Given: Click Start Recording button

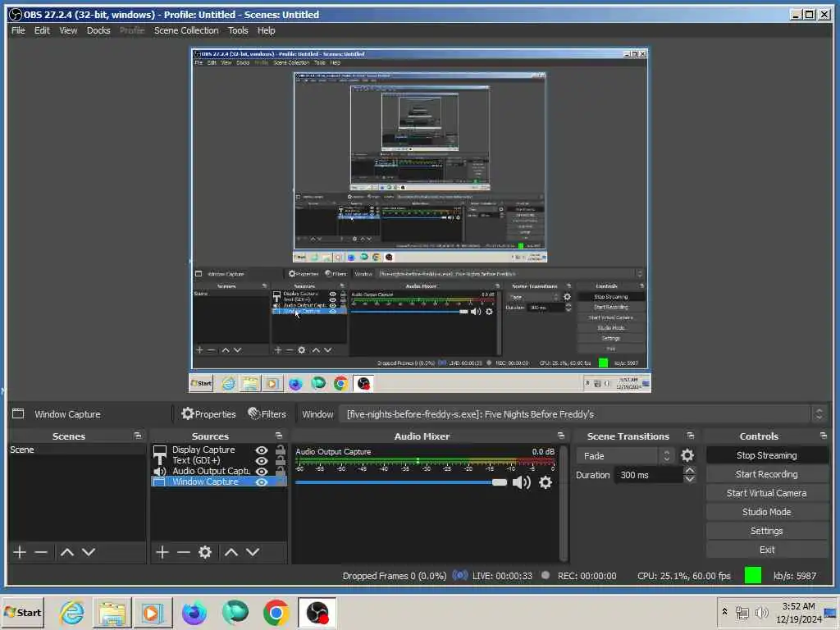Looking at the screenshot, I should pos(767,474).
